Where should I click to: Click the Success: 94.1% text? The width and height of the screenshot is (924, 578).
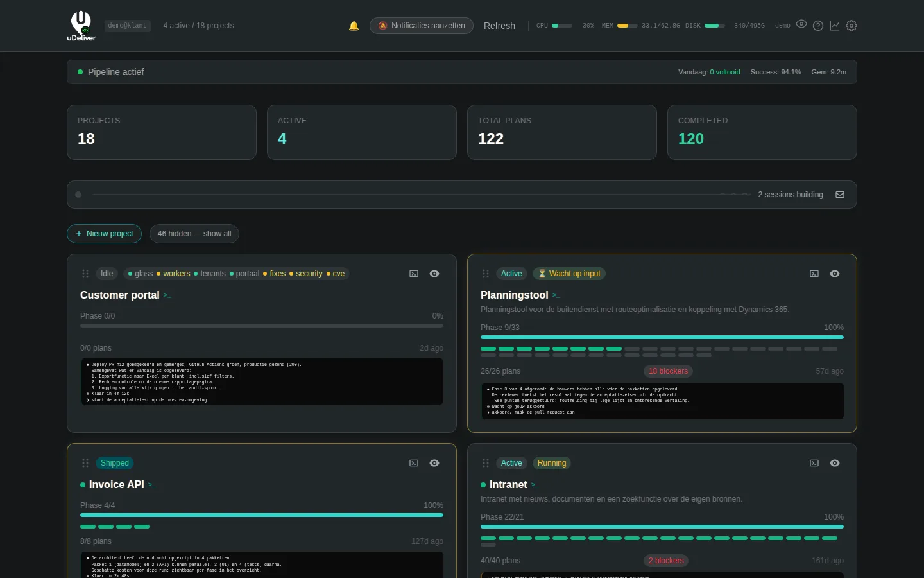coord(776,72)
